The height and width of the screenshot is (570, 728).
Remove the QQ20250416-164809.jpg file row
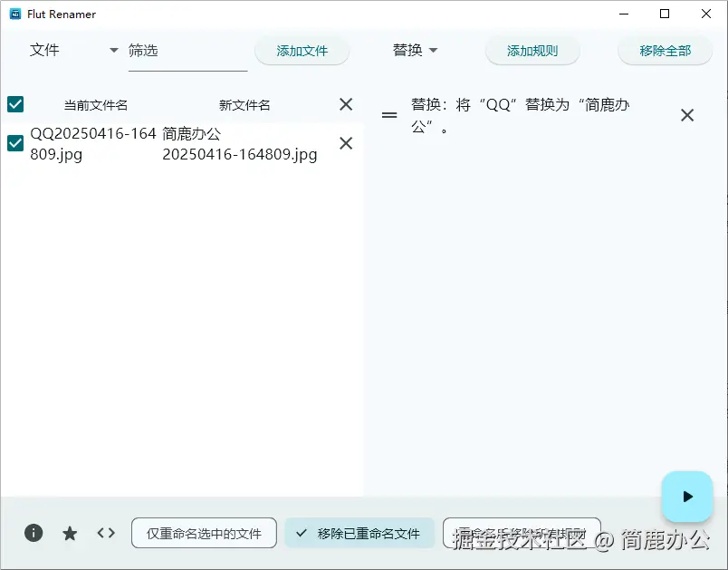pyautogui.click(x=346, y=143)
